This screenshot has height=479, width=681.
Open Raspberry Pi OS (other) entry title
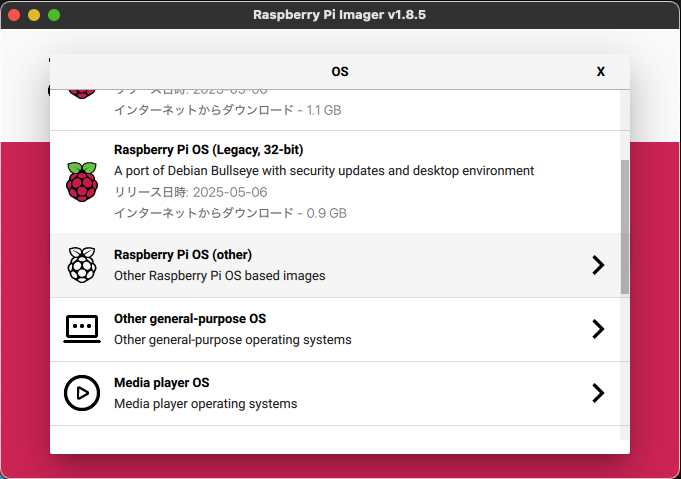coord(183,254)
